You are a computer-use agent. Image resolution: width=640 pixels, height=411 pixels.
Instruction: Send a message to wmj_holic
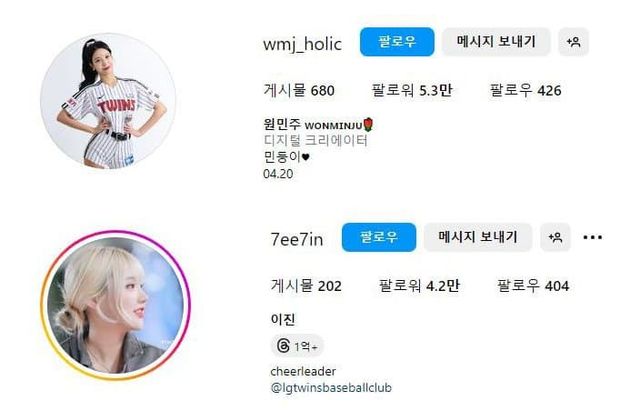point(496,42)
